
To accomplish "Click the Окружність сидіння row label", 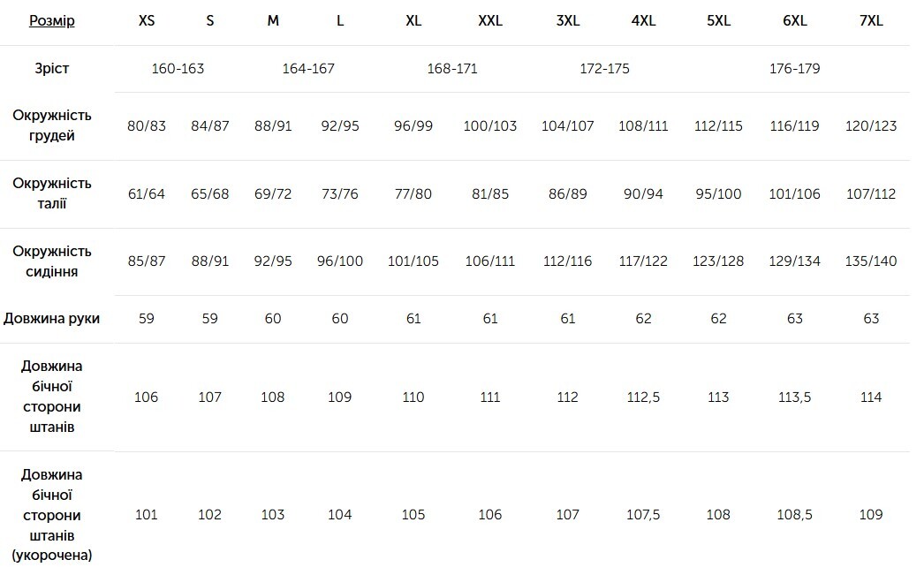I will click(x=52, y=261).
